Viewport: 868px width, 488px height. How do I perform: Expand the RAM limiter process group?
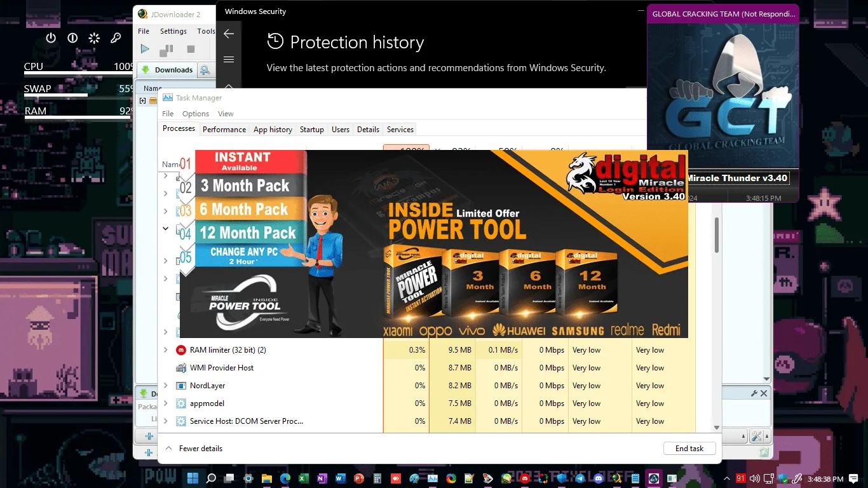(x=166, y=350)
